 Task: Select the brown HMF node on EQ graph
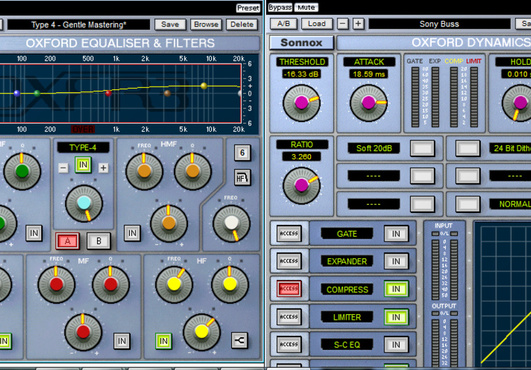167,93
